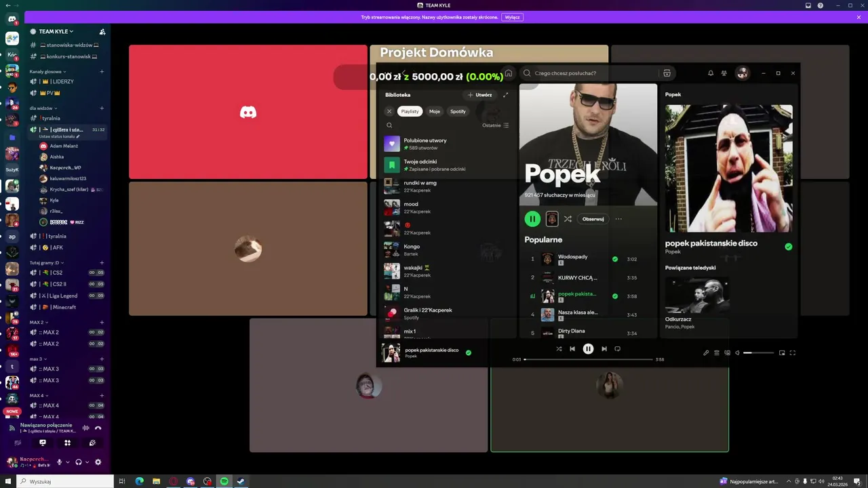Seek along the song progress bar
The width and height of the screenshot is (868, 488).
click(x=588, y=359)
